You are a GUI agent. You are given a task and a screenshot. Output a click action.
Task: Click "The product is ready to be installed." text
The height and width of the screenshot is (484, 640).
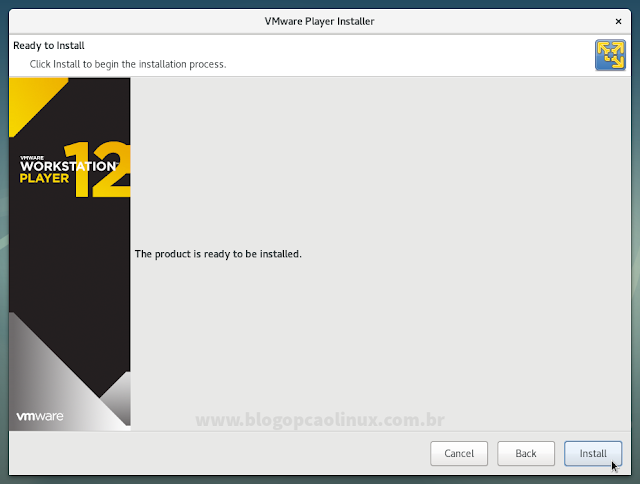pos(218,254)
